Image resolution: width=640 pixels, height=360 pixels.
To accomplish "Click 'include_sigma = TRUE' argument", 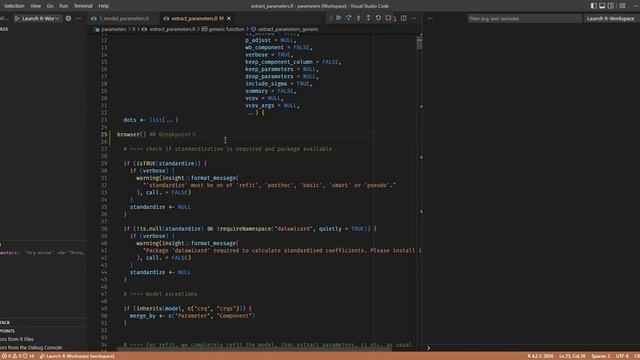I will click(278, 84).
